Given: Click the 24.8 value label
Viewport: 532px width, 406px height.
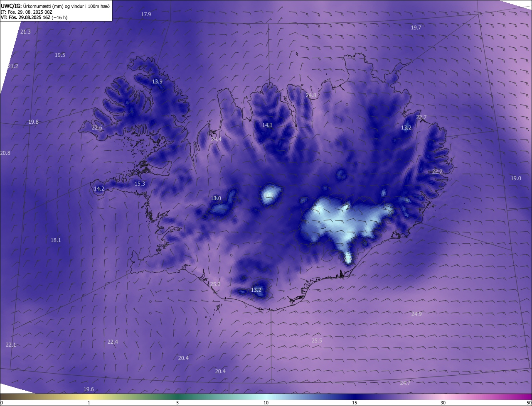Looking at the screenshot, I should point(311,95).
